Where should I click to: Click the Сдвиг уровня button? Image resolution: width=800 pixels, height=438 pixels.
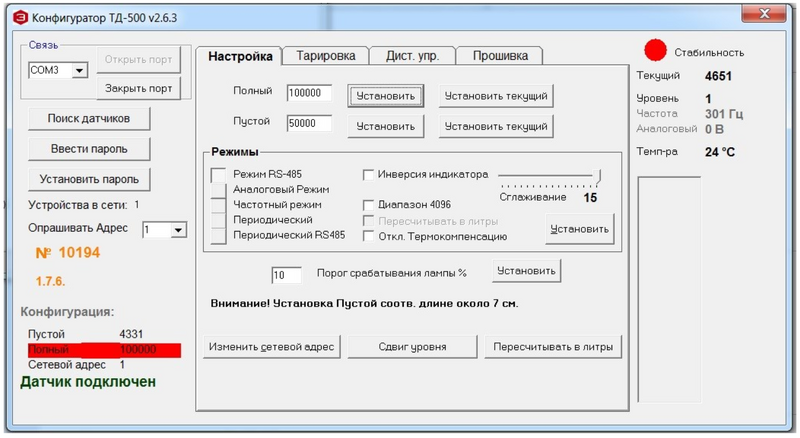[x=412, y=347]
